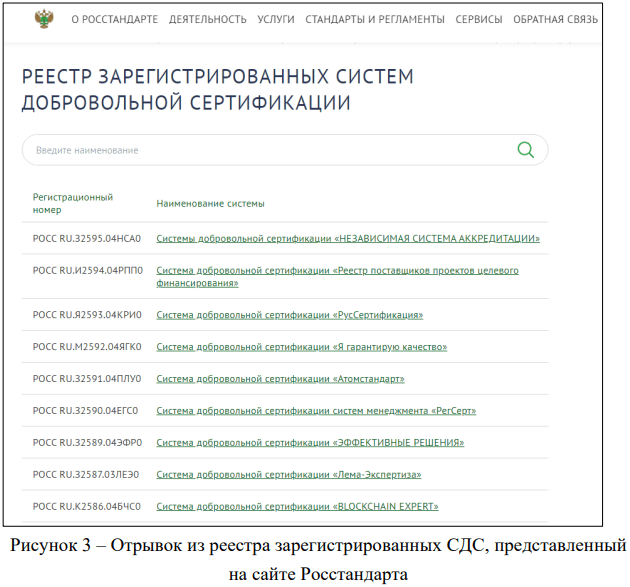Click the Rosstandart coat of arms logo
The height and width of the screenshot is (587, 630).
click(x=44, y=18)
